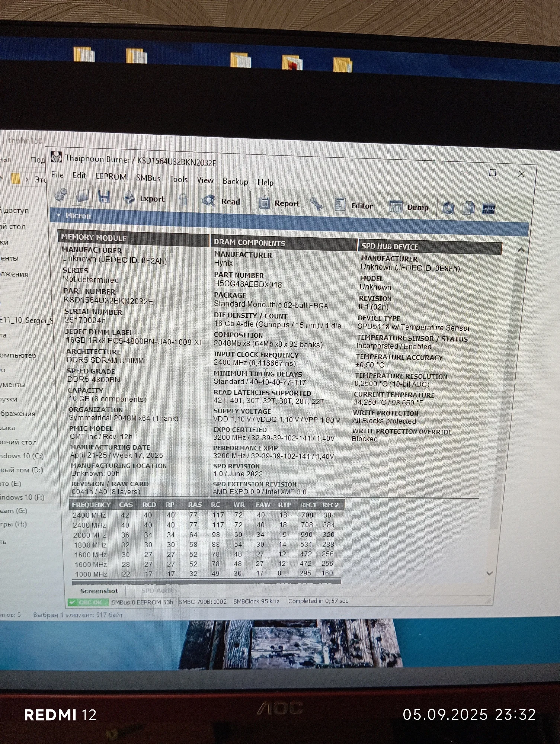Select the (F:) drive in Explorer's sidebar
Screen dimensions: 560x744
(22, 497)
